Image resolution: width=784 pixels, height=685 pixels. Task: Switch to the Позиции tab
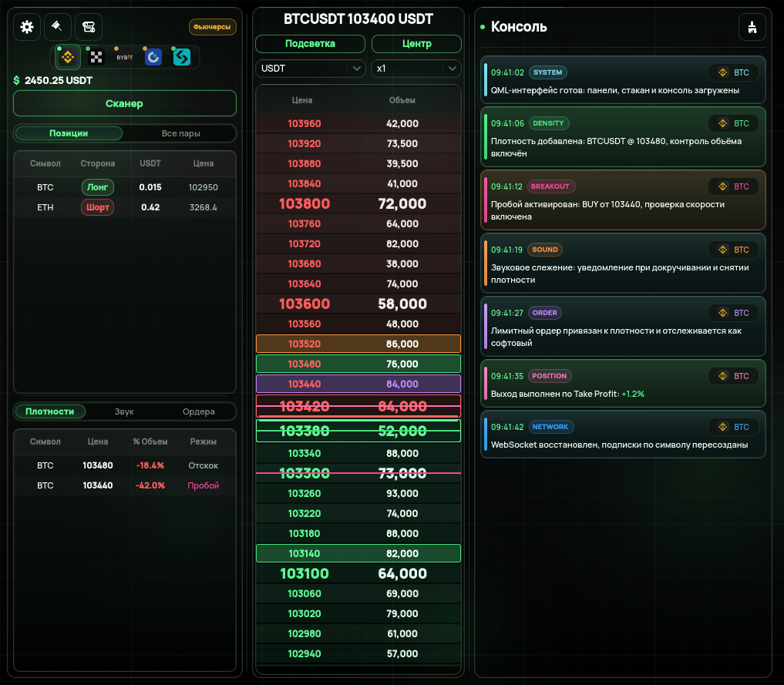(x=69, y=133)
